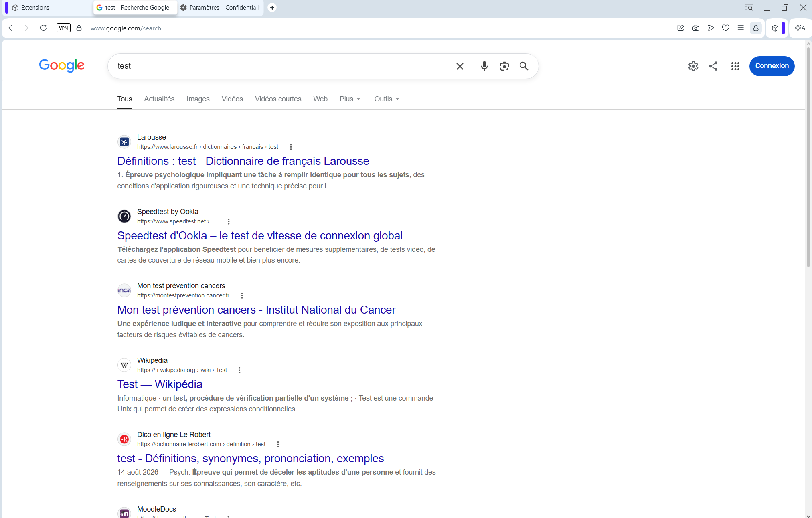
Task: Open the Google apps grid icon
Action: coord(735,66)
